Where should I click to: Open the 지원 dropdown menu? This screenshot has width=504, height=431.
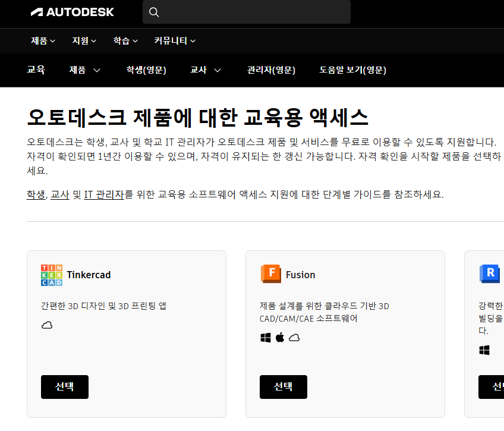[x=84, y=41]
